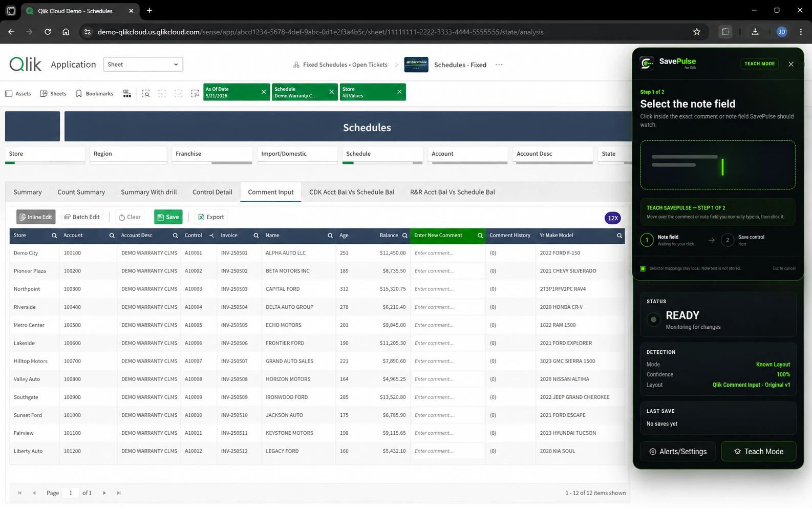812x508 pixels.
Task: Remove the Schedule selection chip
Action: (x=331, y=92)
